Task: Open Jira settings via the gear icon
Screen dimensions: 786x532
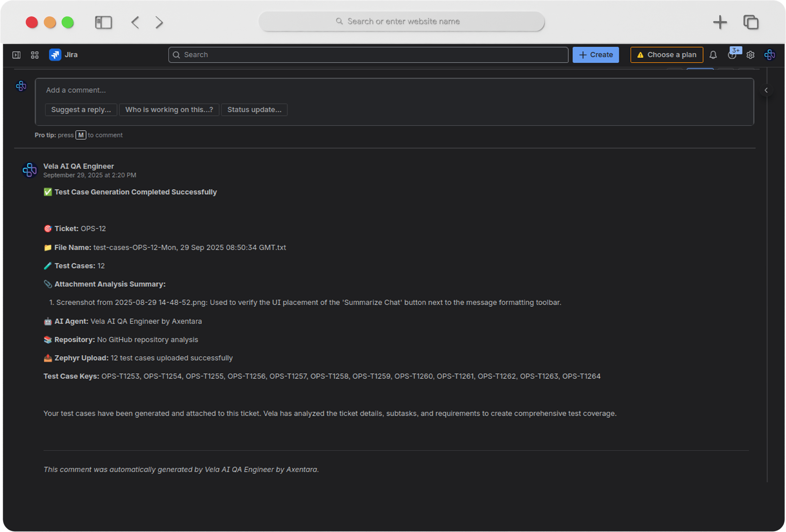Action: (x=750, y=54)
